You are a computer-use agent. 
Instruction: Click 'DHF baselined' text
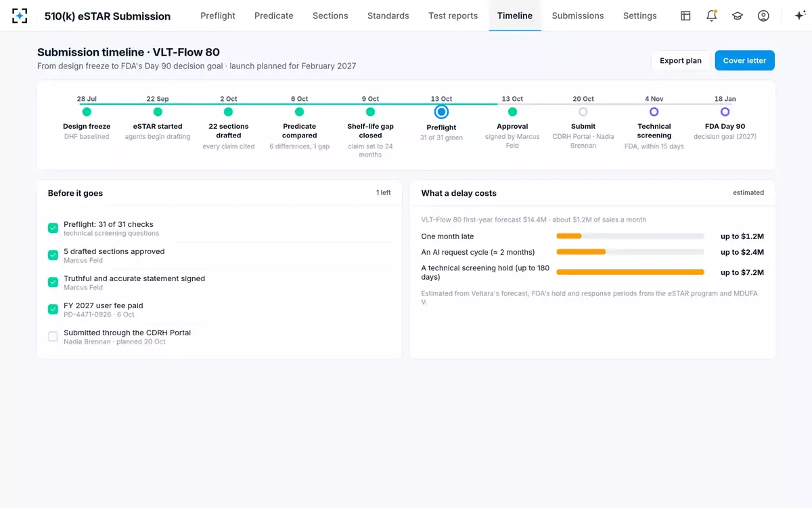point(87,136)
